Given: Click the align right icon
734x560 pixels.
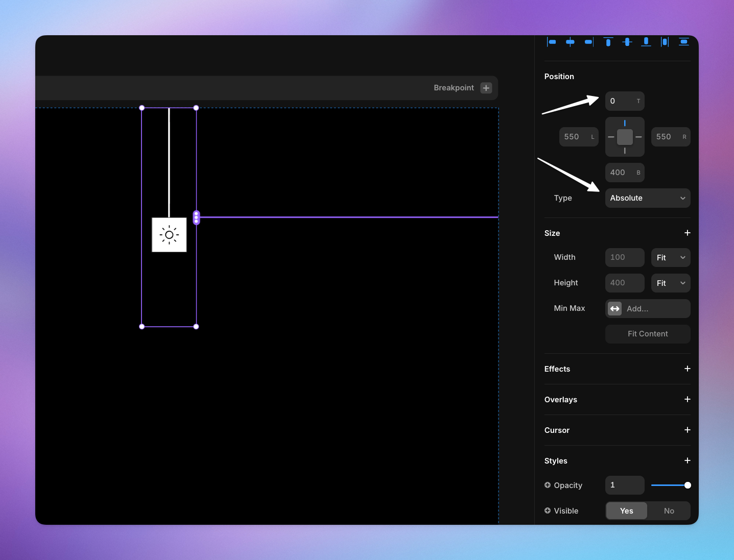Looking at the screenshot, I should [589, 42].
